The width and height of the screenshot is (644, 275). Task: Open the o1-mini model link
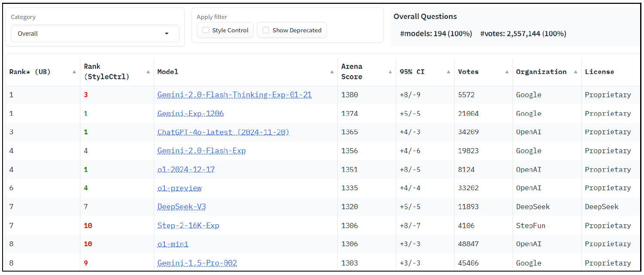(x=173, y=244)
